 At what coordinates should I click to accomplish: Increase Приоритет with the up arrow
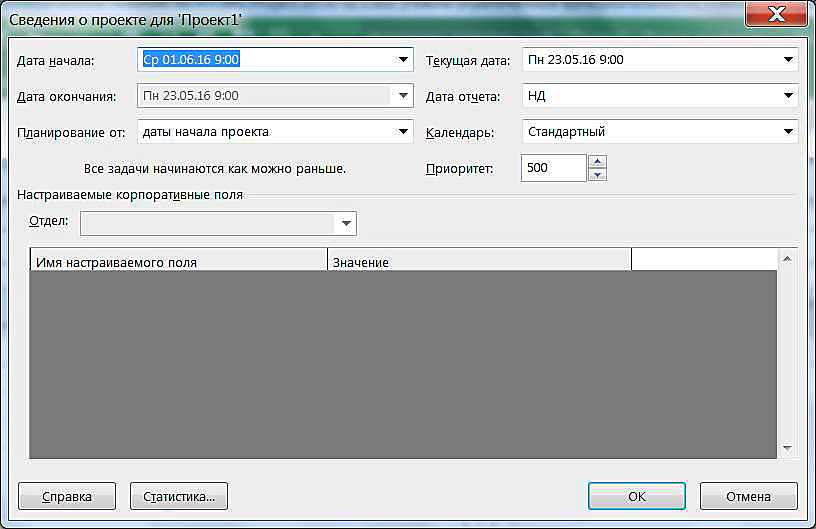(x=598, y=162)
